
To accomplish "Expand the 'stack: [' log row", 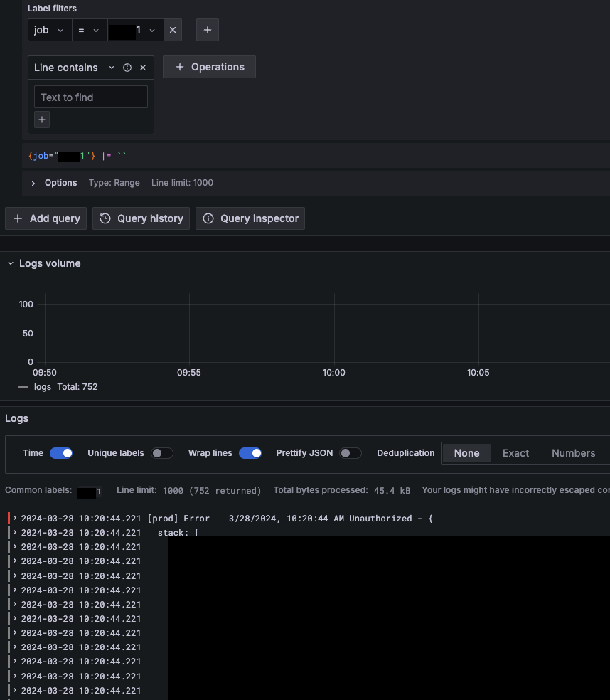I will point(15,533).
